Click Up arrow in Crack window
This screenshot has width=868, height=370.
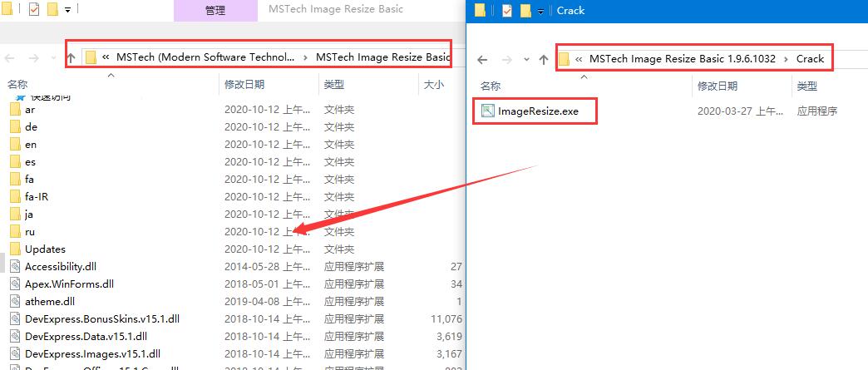click(x=544, y=60)
